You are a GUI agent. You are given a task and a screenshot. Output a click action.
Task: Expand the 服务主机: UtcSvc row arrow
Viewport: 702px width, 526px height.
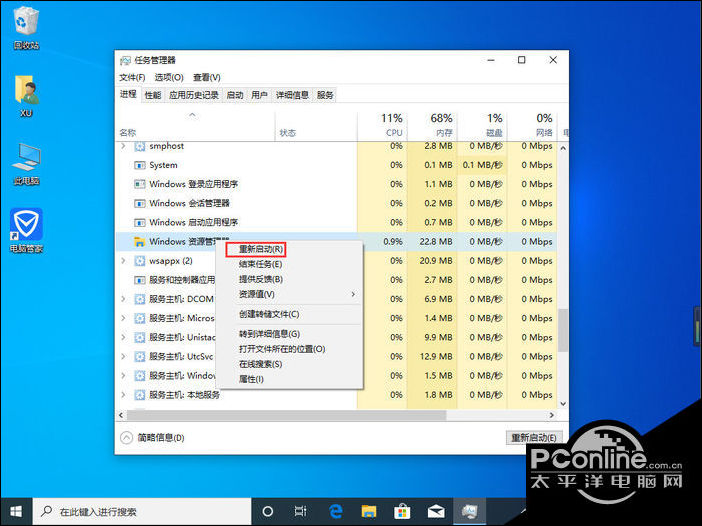pyautogui.click(x=124, y=356)
